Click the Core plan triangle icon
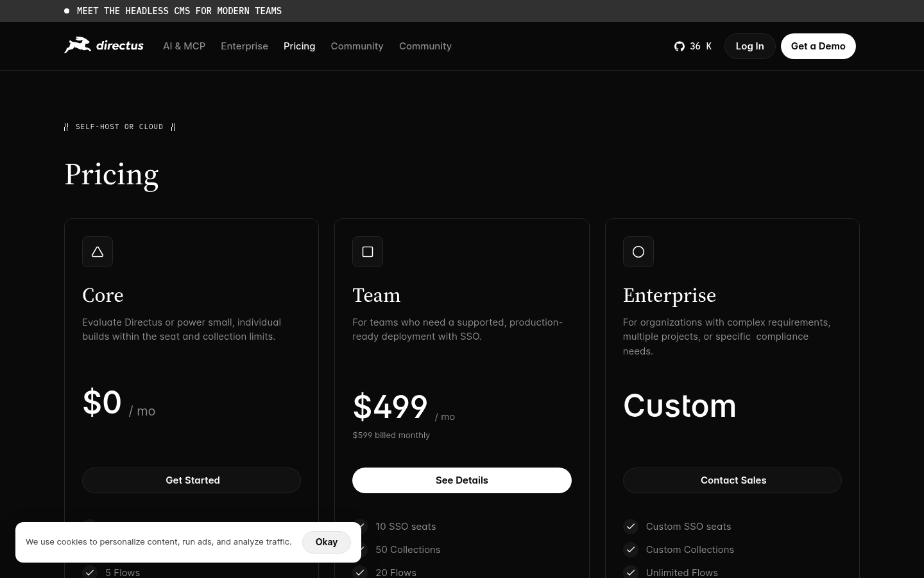Viewport: 924px width, 578px height. tap(98, 252)
